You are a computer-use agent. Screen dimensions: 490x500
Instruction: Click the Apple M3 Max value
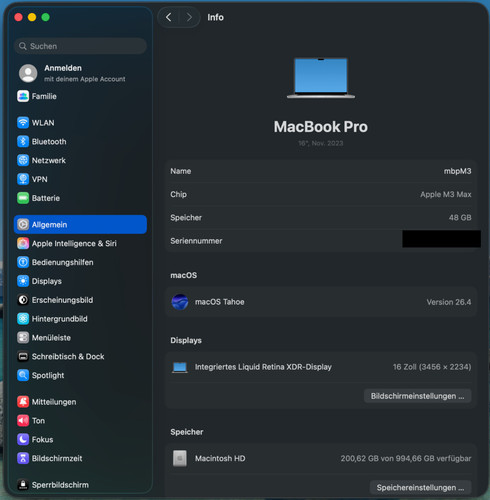pyautogui.click(x=446, y=194)
